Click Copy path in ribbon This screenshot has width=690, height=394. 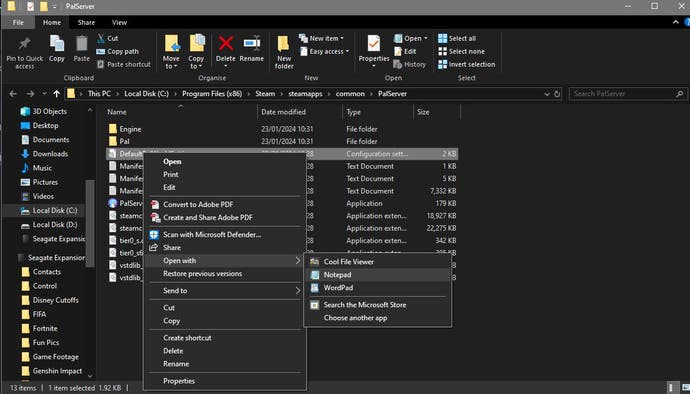pyautogui.click(x=117, y=52)
